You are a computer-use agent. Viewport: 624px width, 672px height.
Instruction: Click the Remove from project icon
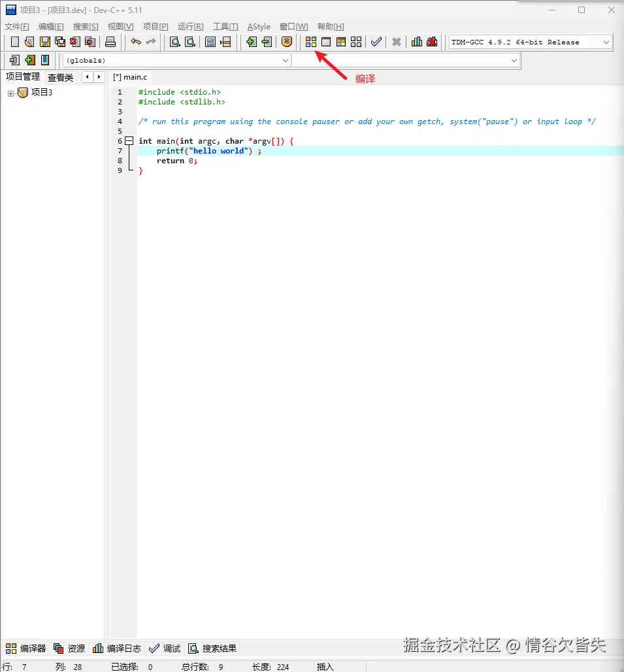(x=267, y=42)
